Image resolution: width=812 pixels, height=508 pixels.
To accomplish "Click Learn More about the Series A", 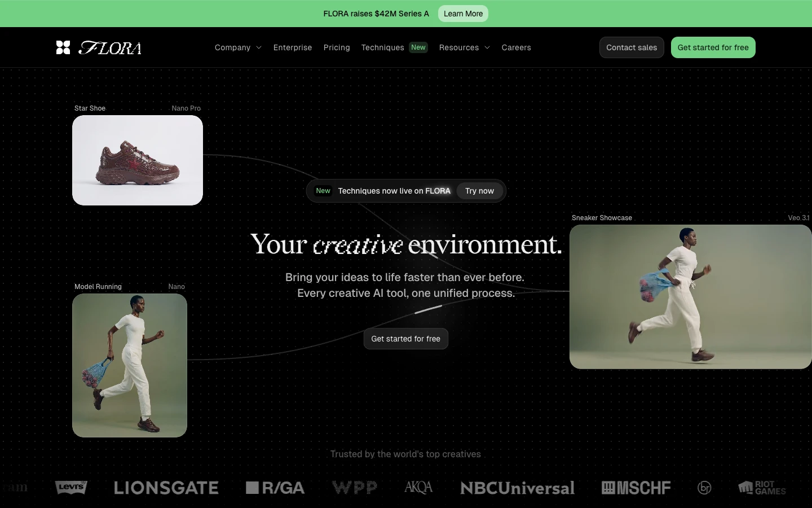I will click(x=463, y=14).
